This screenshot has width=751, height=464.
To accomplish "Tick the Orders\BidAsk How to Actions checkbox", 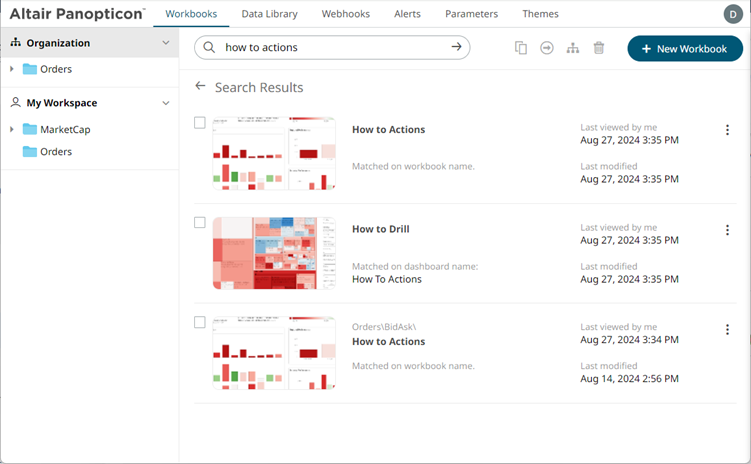I will (x=200, y=322).
